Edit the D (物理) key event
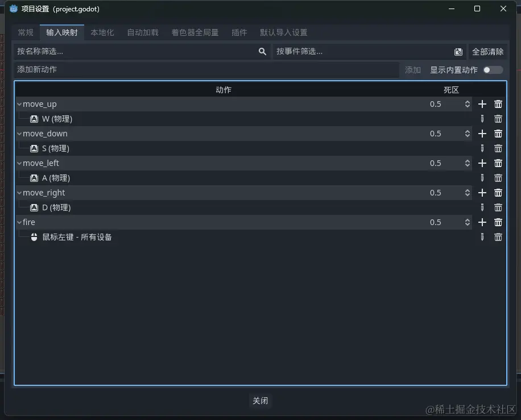Screen dimensions: 521x420 click(482, 207)
